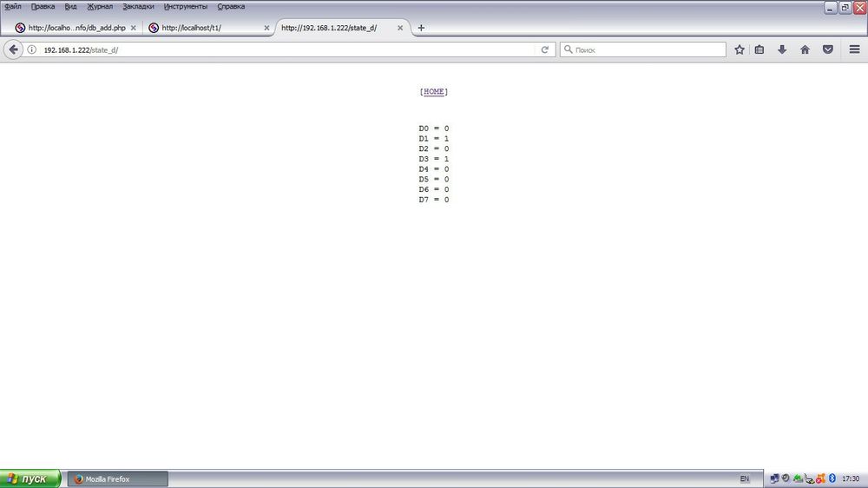The height and width of the screenshot is (488, 868).
Task: Click the text line D2 = 0
Action: coord(434,149)
